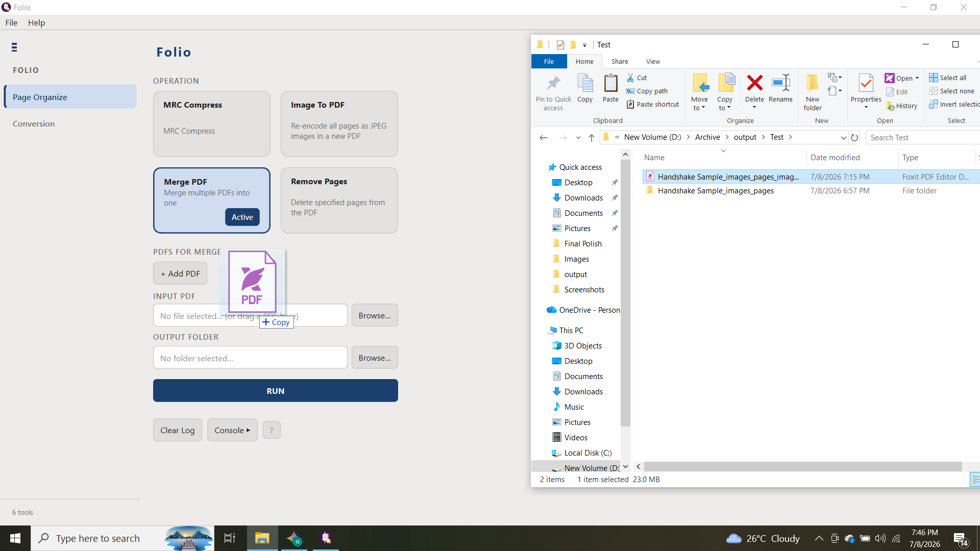Open the Windows Start menu
The height and width of the screenshot is (551, 980).
coord(15,538)
